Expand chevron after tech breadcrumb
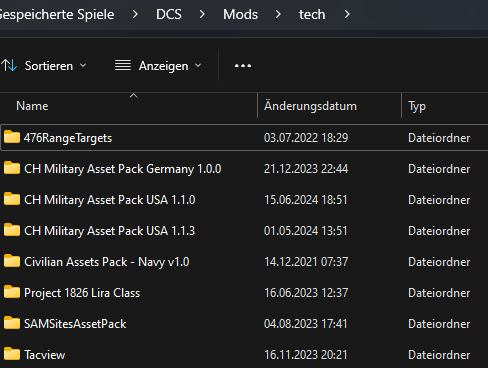This screenshot has width=488, height=368. click(x=347, y=14)
